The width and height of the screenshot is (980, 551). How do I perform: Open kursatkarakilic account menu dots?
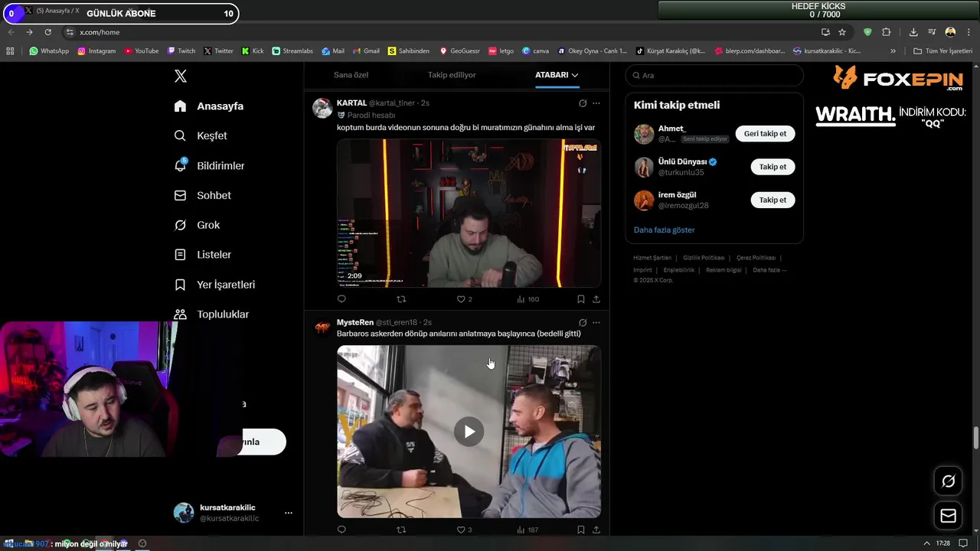[x=289, y=513]
